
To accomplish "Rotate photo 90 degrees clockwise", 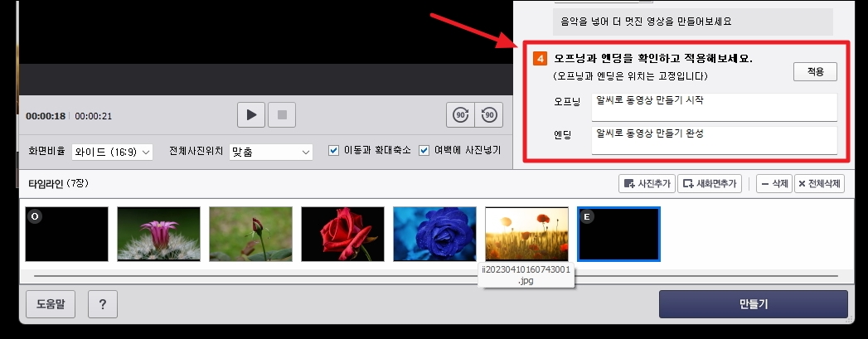I will pos(461,115).
